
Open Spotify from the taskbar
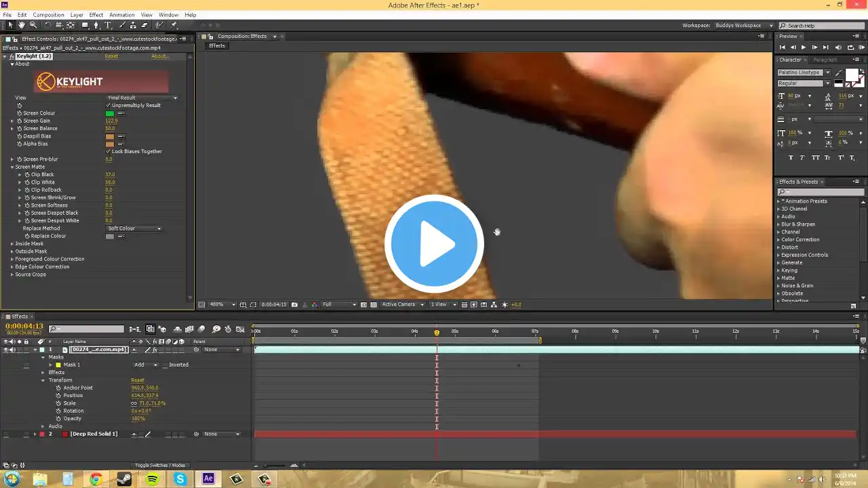click(x=152, y=479)
